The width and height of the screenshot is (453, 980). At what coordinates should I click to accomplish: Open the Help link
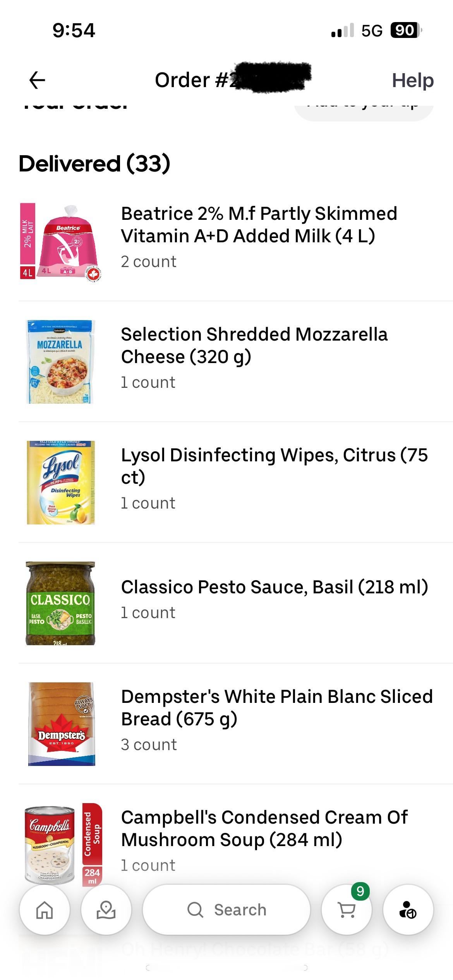point(412,81)
